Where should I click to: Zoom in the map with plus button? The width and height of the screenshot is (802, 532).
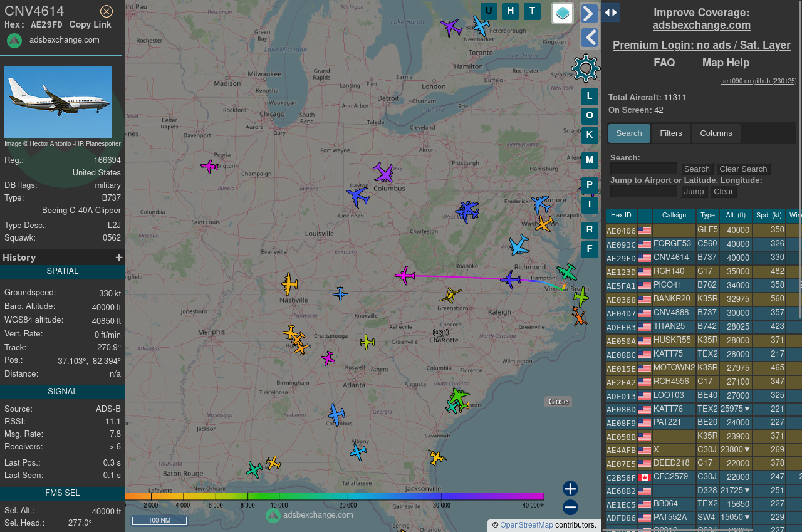pos(570,489)
